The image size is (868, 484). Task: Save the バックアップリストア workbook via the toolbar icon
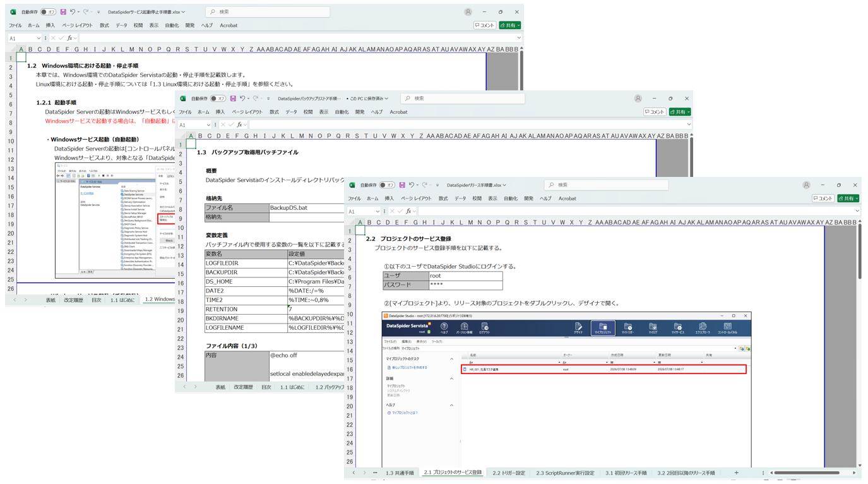[x=233, y=99]
